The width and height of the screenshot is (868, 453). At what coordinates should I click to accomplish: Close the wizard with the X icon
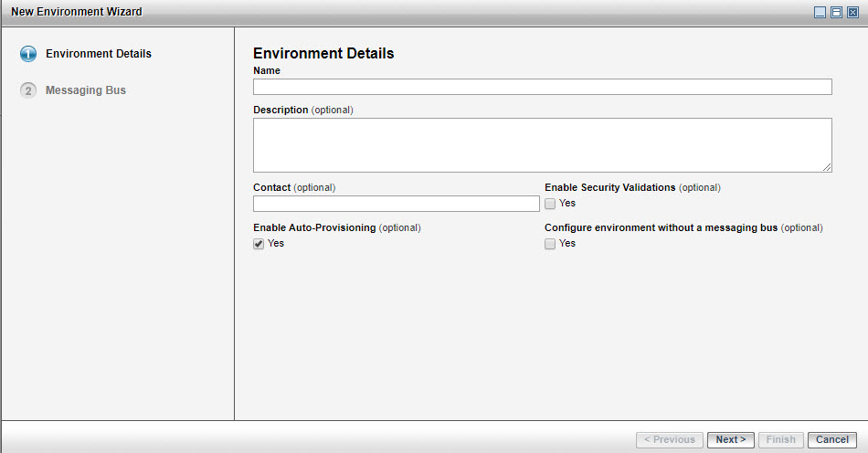852,12
